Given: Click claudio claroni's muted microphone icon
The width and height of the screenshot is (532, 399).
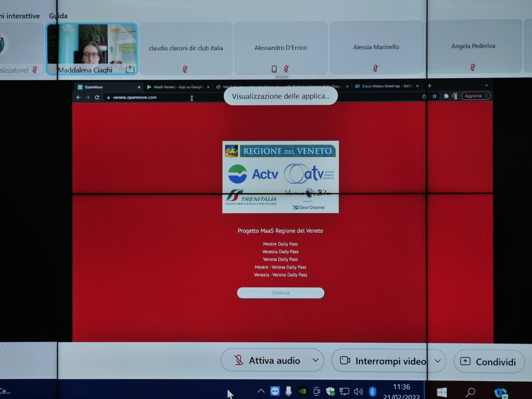Looking at the screenshot, I should (185, 69).
